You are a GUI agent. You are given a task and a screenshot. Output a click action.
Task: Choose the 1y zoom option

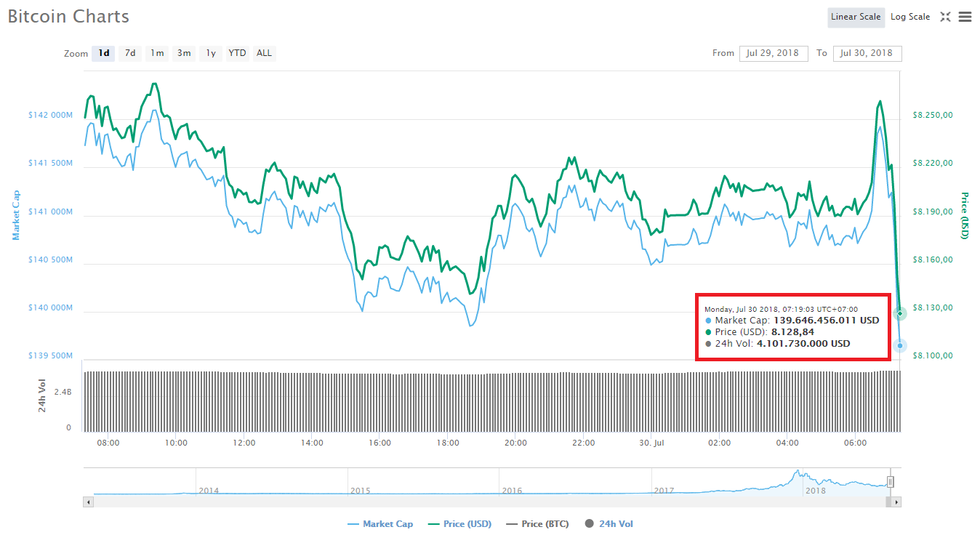tap(211, 53)
